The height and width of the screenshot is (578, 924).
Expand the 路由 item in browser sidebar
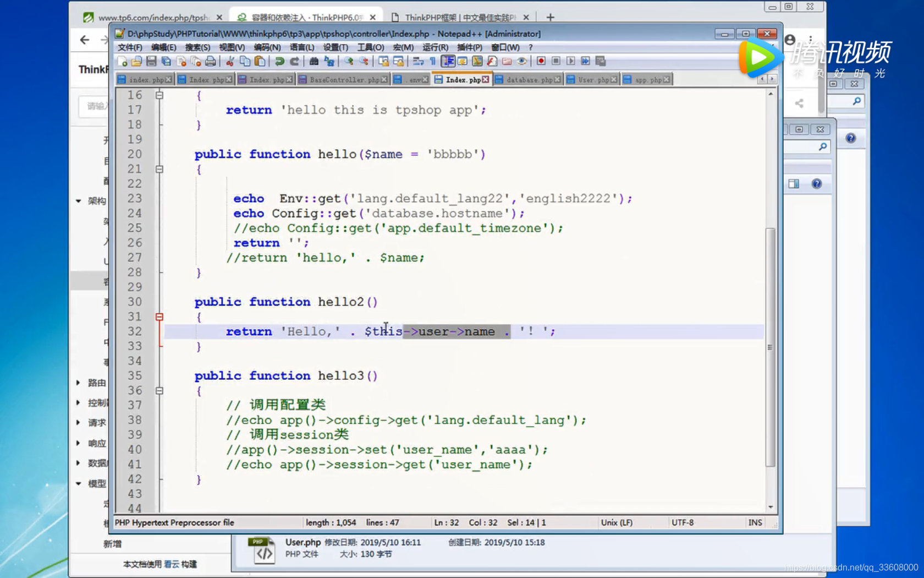point(78,383)
